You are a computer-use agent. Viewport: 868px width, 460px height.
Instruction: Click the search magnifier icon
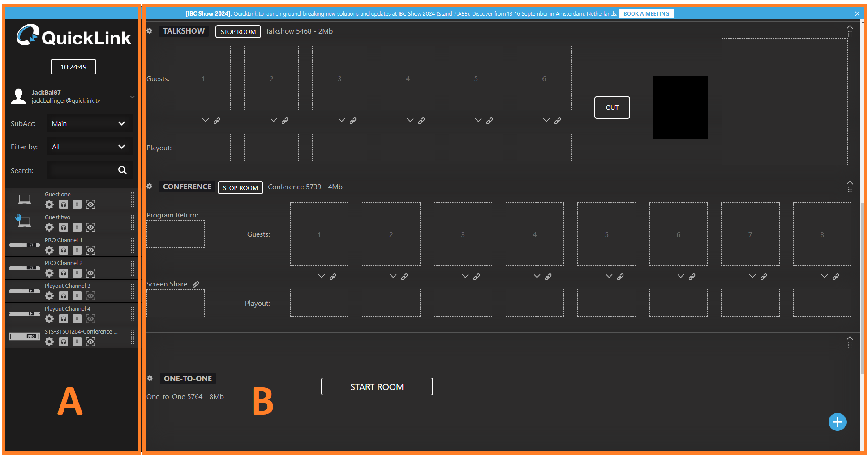(122, 170)
